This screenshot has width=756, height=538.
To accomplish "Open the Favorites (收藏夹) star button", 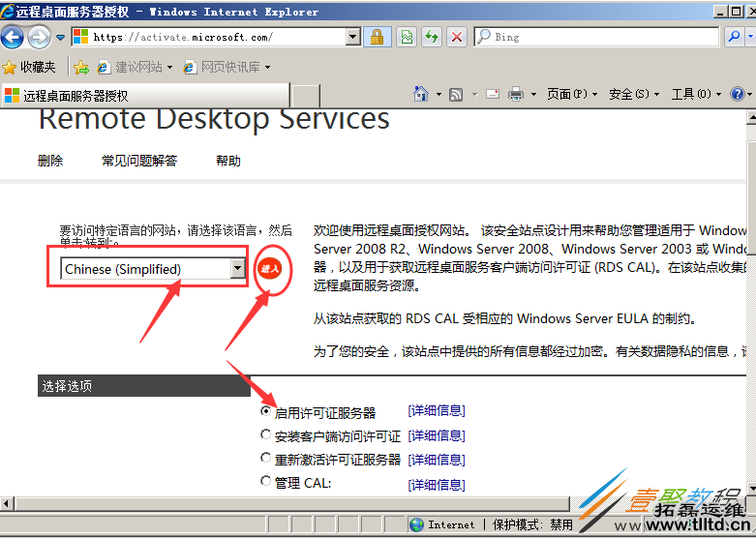I will [x=29, y=67].
